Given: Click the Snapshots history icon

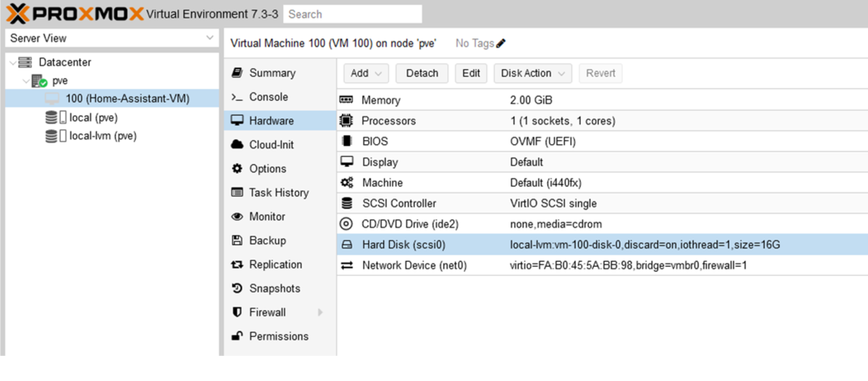Looking at the screenshot, I should point(237,288).
